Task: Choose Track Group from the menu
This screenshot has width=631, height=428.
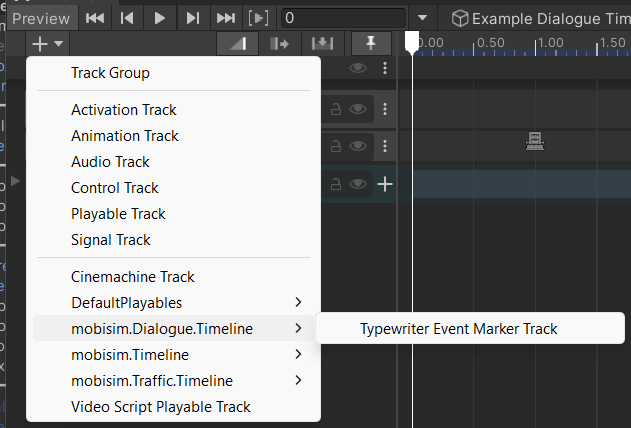Action: [x=173, y=73]
